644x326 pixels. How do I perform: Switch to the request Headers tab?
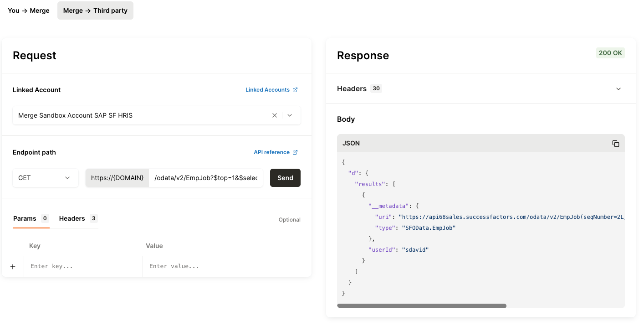(x=72, y=218)
